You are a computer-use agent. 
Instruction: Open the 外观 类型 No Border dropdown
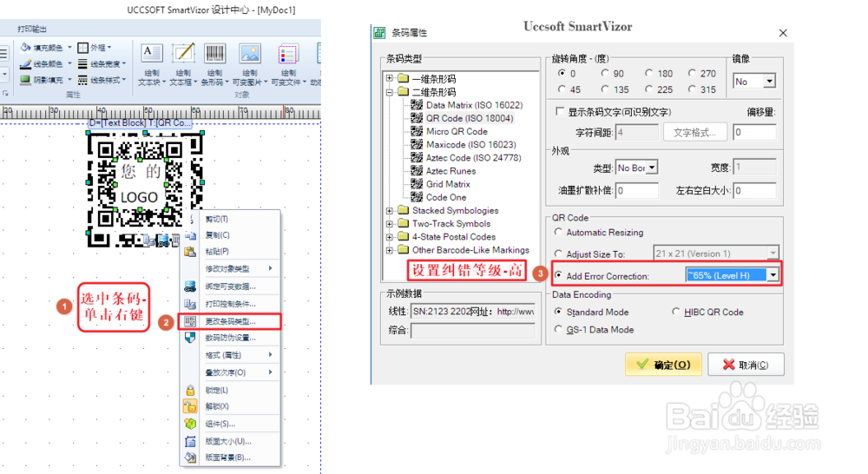(652, 168)
